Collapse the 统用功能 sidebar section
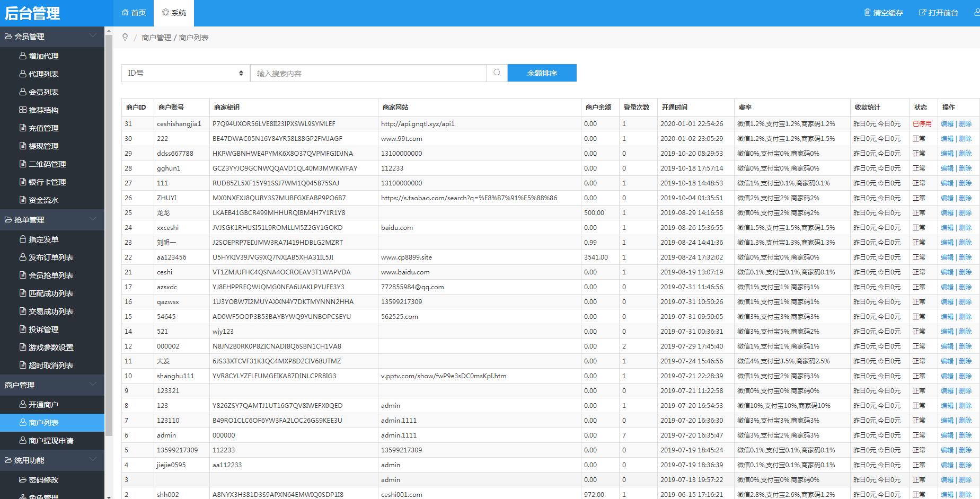Screen dimensions: 980x499 point(52,460)
